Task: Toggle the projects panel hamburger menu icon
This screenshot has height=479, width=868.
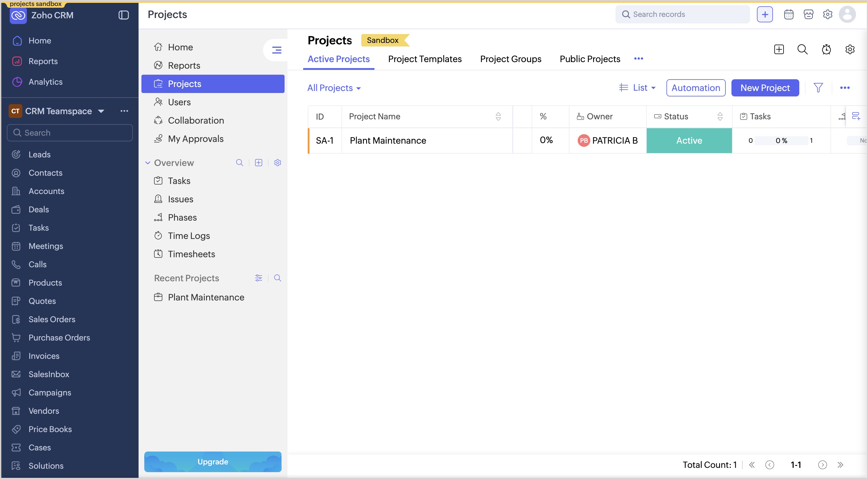Action: (x=277, y=50)
